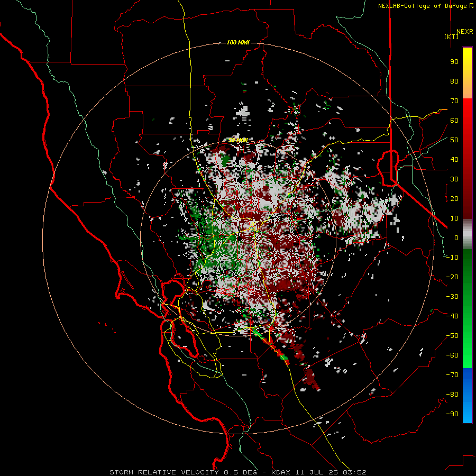
Task: Click the positive 70 legend value
Action: [x=454, y=101]
